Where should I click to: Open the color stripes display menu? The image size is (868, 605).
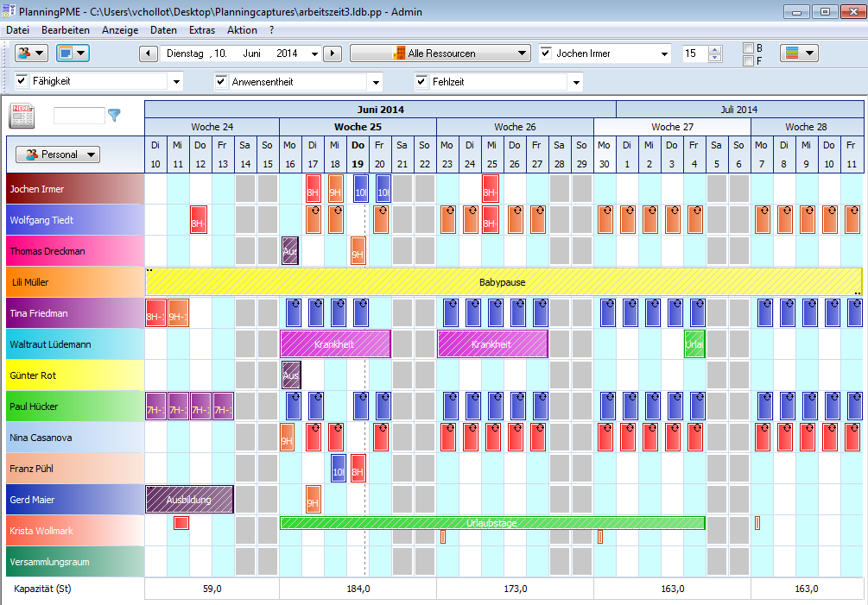coord(799,54)
